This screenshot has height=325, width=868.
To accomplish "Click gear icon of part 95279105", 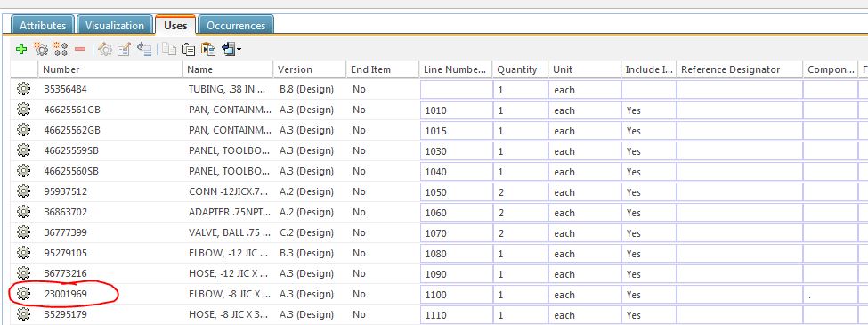I will (x=23, y=253).
